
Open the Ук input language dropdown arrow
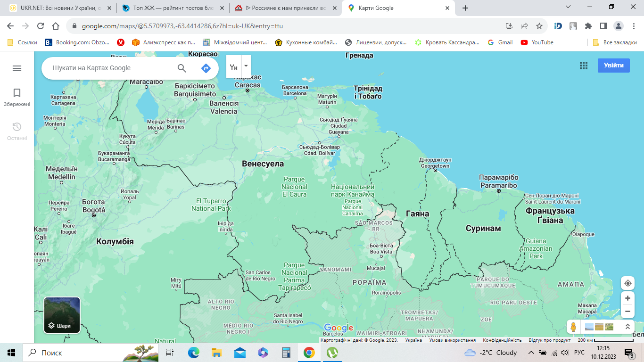tap(246, 66)
